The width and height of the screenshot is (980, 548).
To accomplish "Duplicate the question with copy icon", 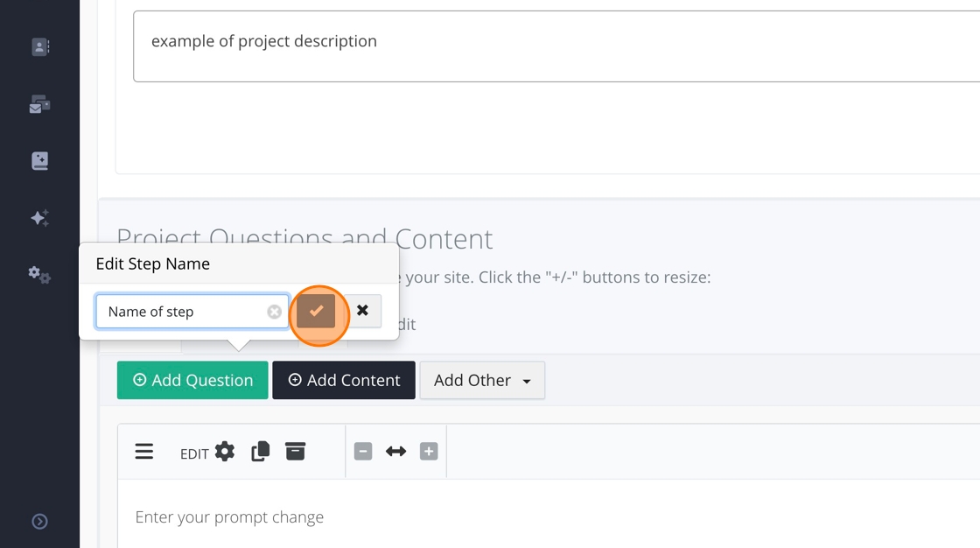I will coord(260,452).
